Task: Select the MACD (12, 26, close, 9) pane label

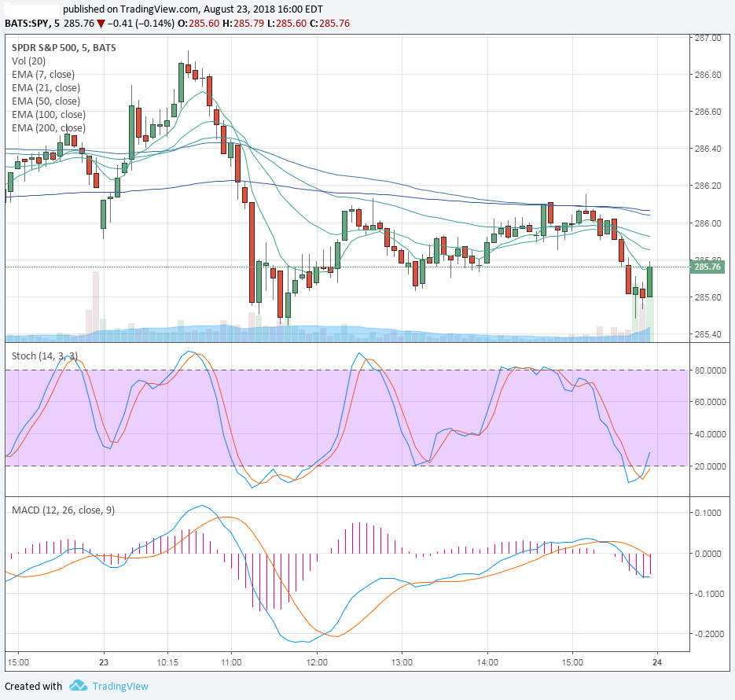Action: click(x=64, y=510)
